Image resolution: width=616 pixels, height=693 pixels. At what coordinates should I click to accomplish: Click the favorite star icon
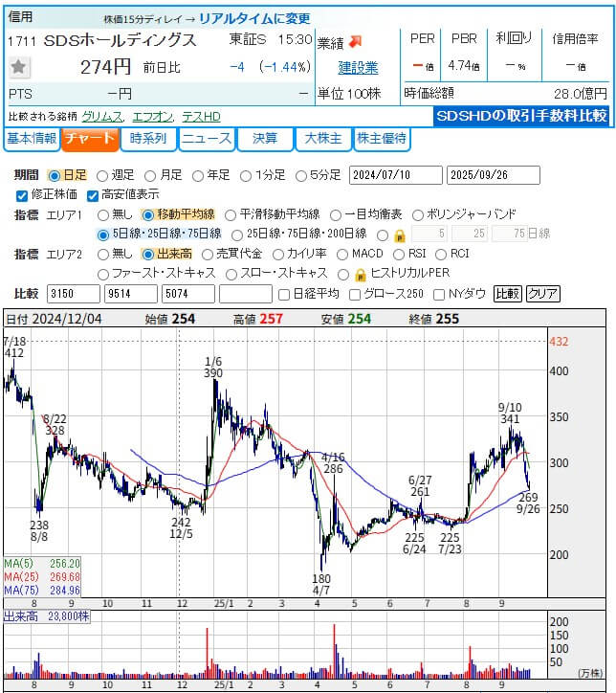(19, 67)
